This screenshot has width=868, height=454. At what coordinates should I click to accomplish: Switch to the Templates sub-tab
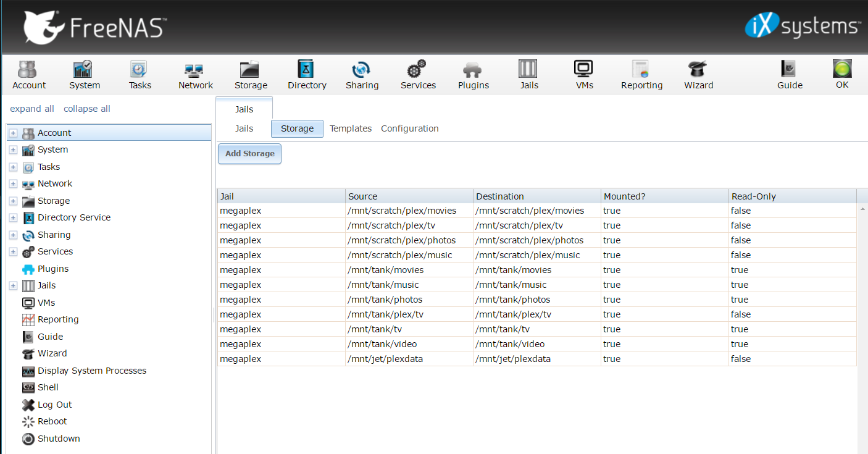(x=351, y=128)
